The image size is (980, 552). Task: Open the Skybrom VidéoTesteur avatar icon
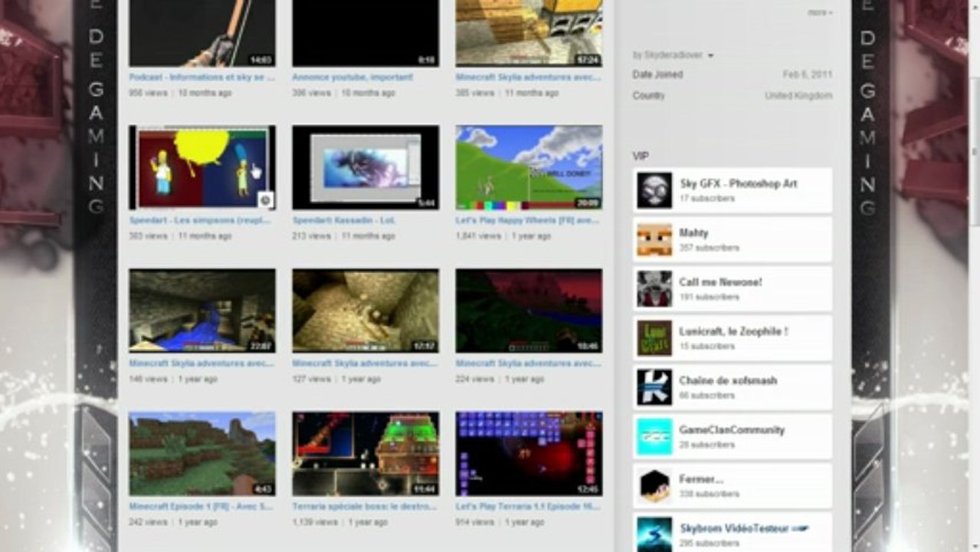tap(654, 534)
